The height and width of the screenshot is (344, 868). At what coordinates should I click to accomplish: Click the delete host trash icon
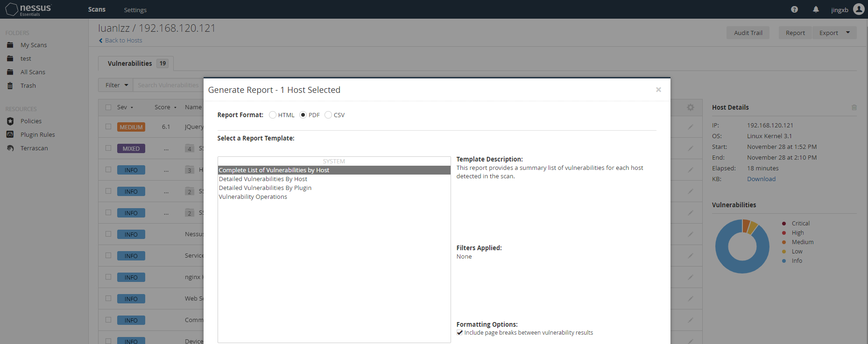[854, 107]
